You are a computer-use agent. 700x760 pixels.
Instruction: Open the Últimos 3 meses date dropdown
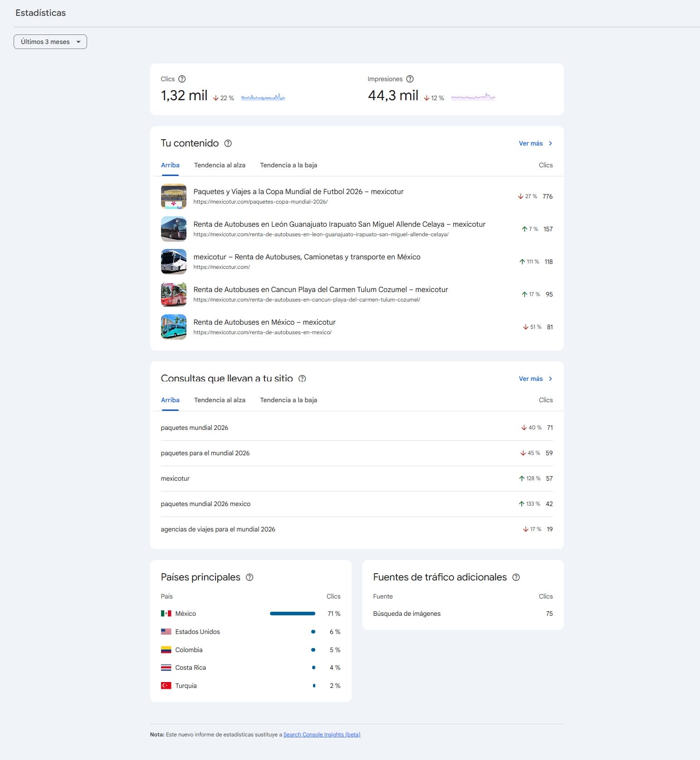click(50, 42)
